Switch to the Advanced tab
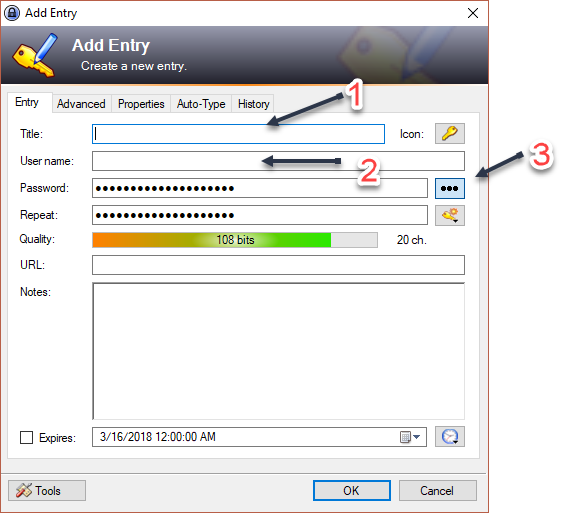 [81, 104]
